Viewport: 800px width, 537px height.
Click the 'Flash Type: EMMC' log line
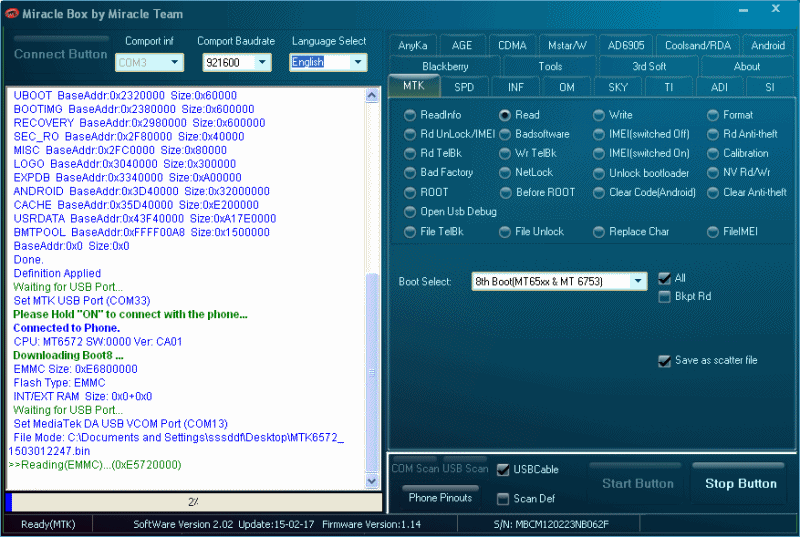(x=59, y=383)
